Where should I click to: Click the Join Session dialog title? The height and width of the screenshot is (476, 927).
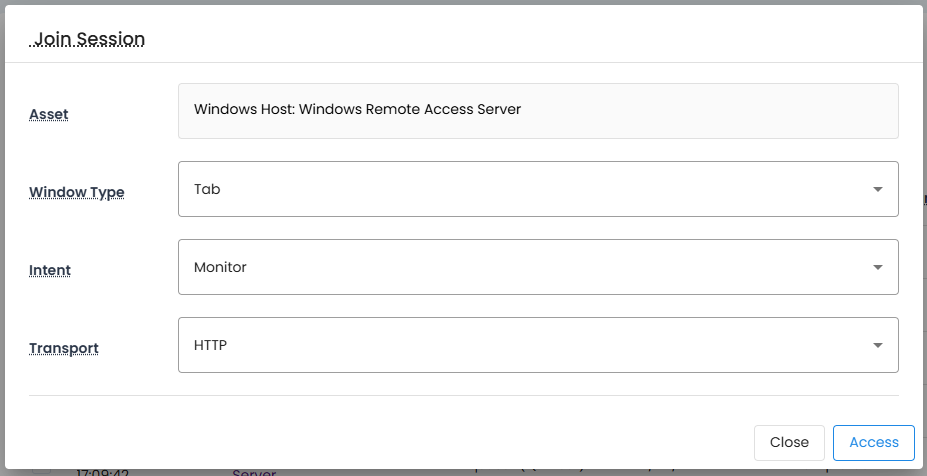(x=90, y=40)
